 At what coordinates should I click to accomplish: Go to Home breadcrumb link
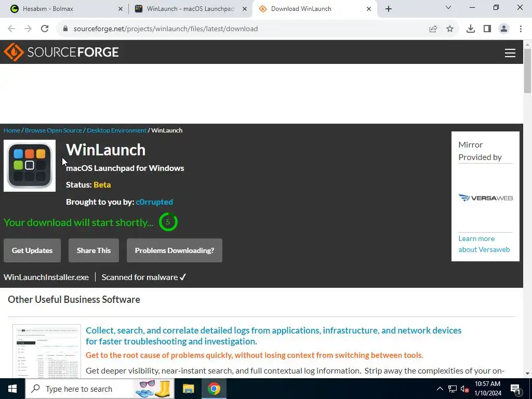[x=12, y=130]
